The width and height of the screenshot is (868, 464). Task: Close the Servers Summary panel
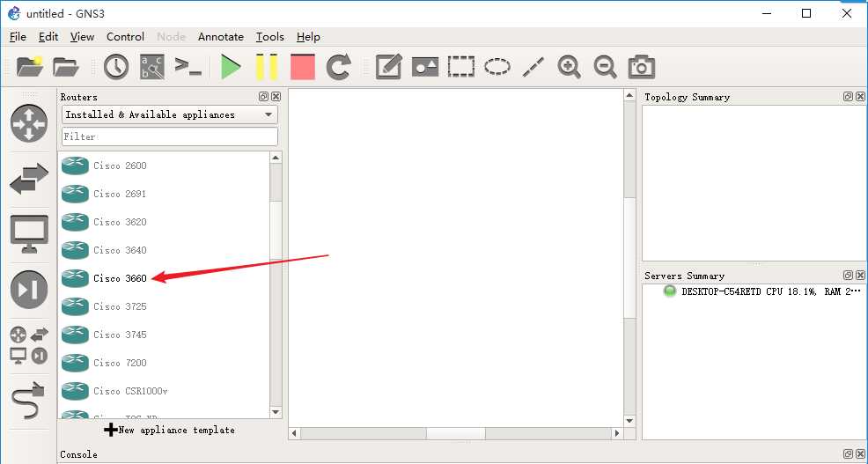click(860, 276)
